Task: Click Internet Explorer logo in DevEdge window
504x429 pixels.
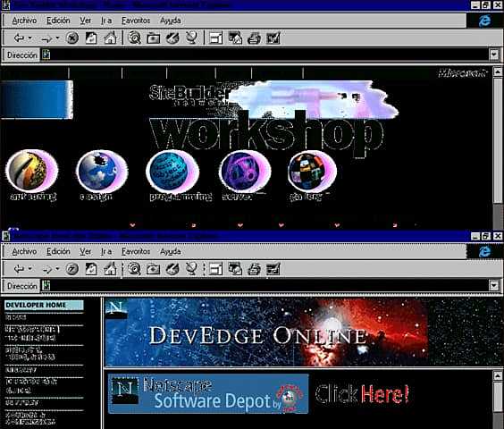Action: pos(484,251)
